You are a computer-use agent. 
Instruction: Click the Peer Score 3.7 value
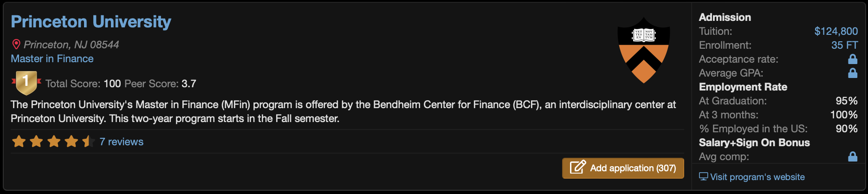coord(188,84)
